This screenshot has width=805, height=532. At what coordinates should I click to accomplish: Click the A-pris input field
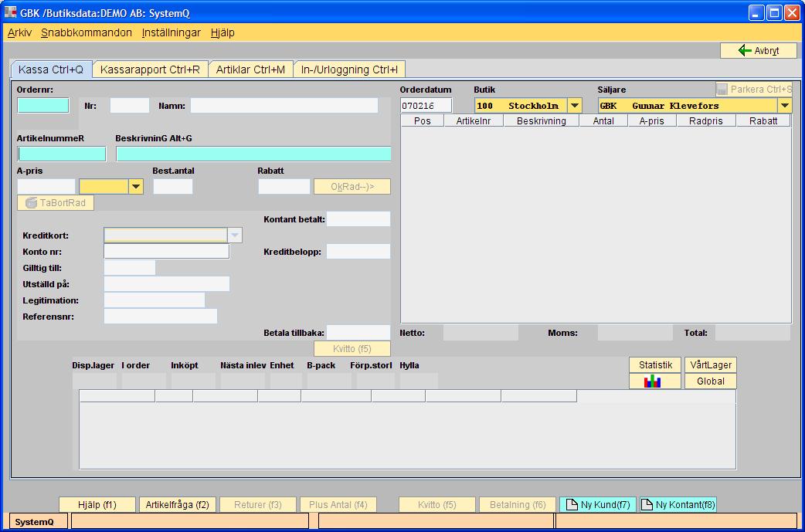pos(46,186)
